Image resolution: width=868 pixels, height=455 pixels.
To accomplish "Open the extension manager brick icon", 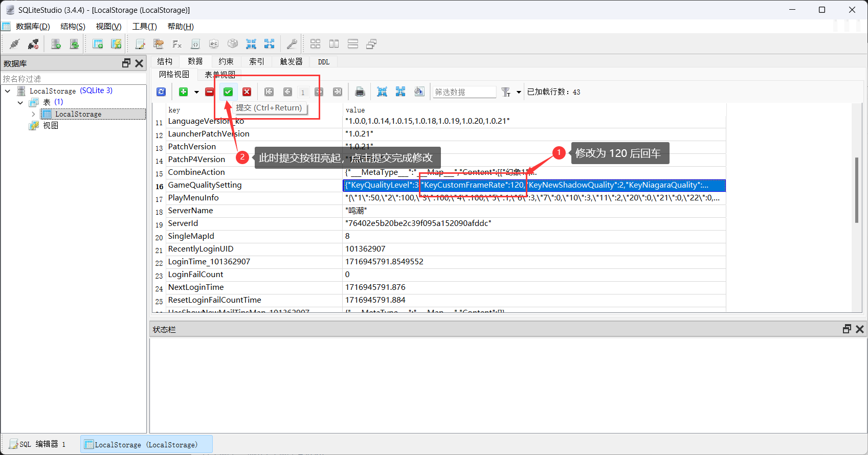I will click(233, 44).
